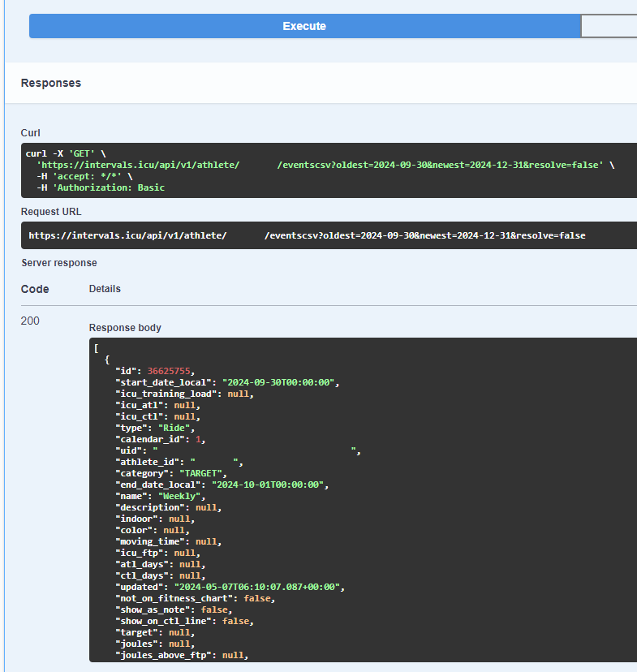Click the updated timestamp 2024-05-07T06:10:07.087+00:00

point(256,587)
